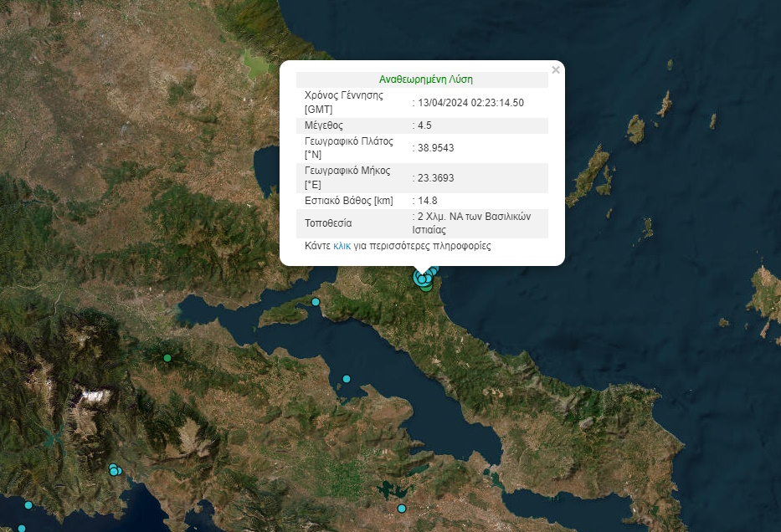Click the 'Εστιακό Βάθος [km]' label
Image resolution: width=781 pixels, height=532 pixels.
coord(349,201)
